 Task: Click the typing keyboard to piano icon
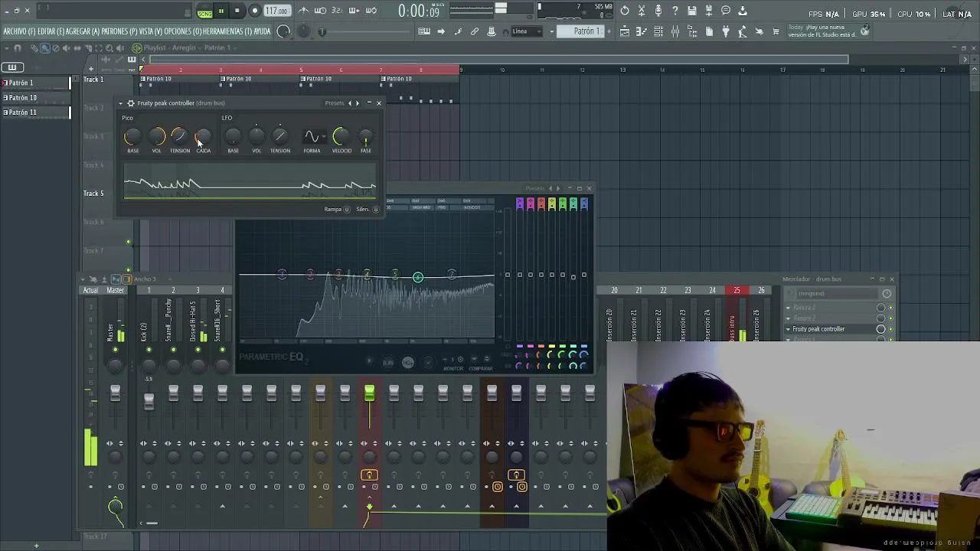[x=424, y=31]
